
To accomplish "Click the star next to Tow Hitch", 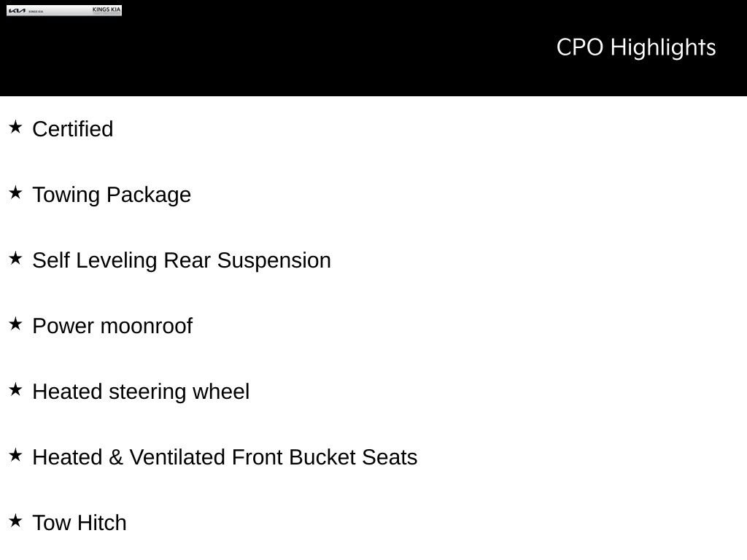I will click(x=16, y=521).
